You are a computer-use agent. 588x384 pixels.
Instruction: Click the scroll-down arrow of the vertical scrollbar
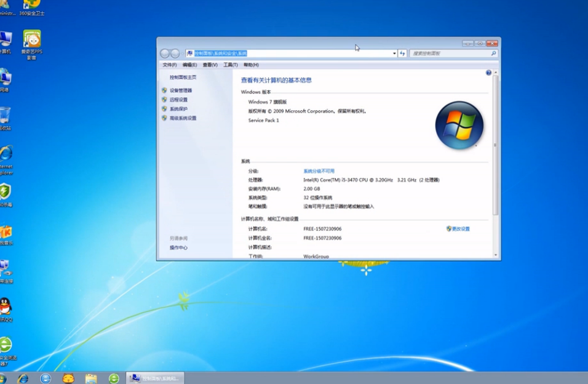coord(496,254)
